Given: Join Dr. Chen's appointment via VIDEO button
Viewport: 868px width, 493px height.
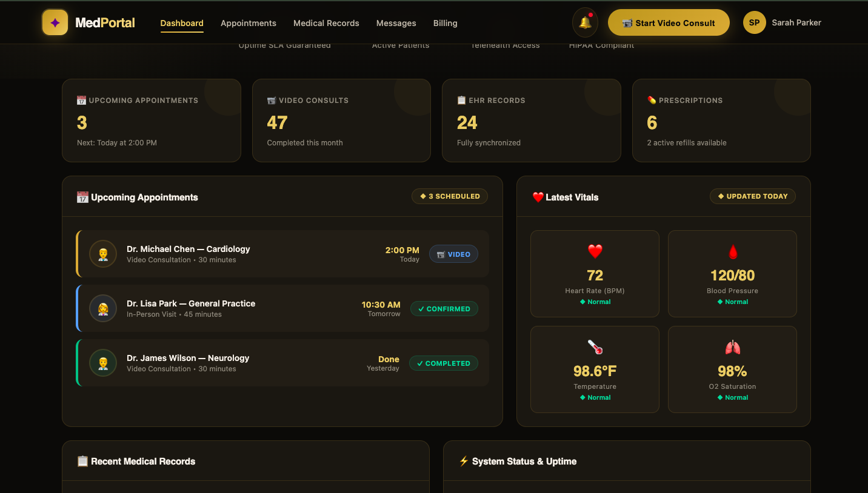Looking at the screenshot, I should (x=453, y=254).
